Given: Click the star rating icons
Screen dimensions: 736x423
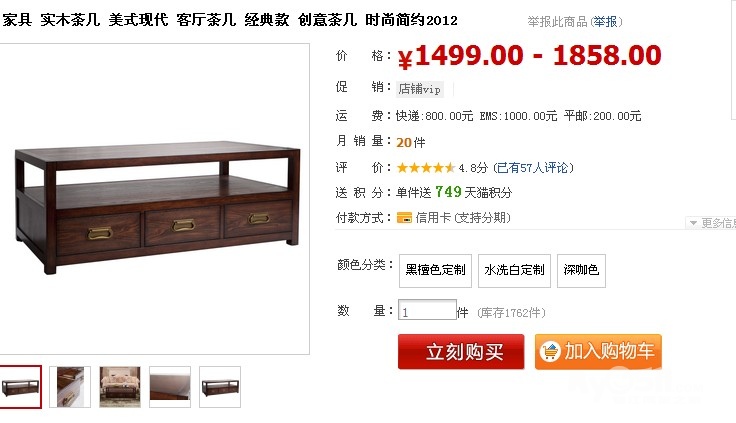Looking at the screenshot, I should 426,168.
